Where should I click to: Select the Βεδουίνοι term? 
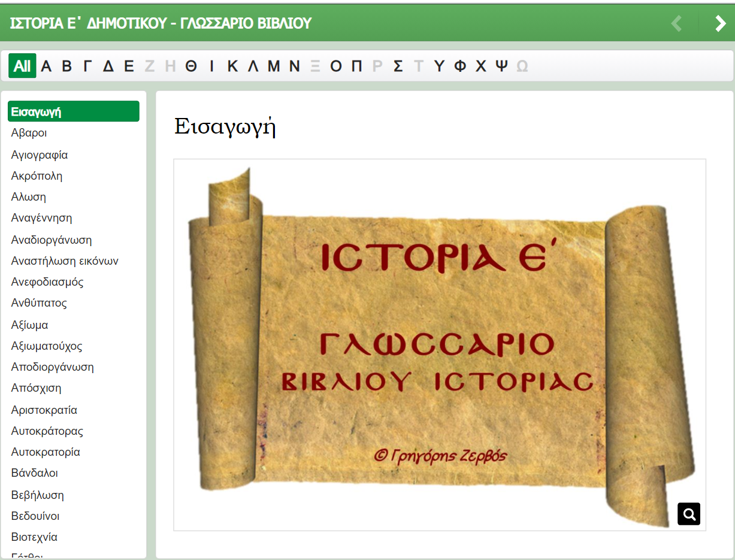click(35, 516)
